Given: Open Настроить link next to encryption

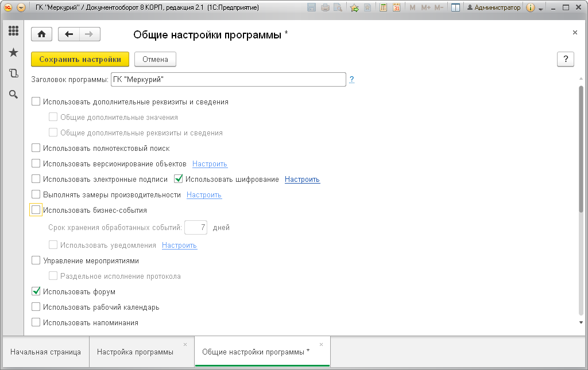Looking at the screenshot, I should point(302,180).
